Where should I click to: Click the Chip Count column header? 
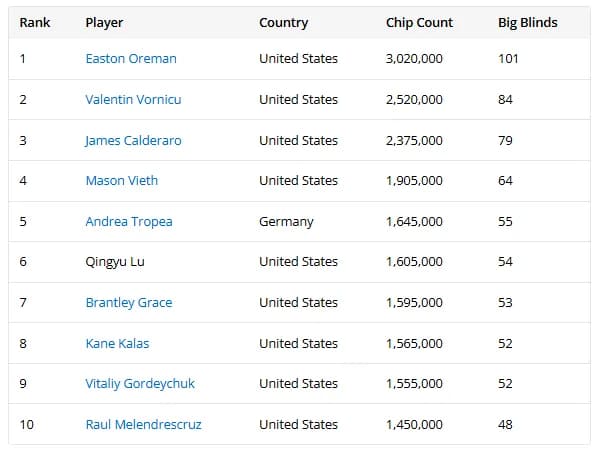click(419, 23)
